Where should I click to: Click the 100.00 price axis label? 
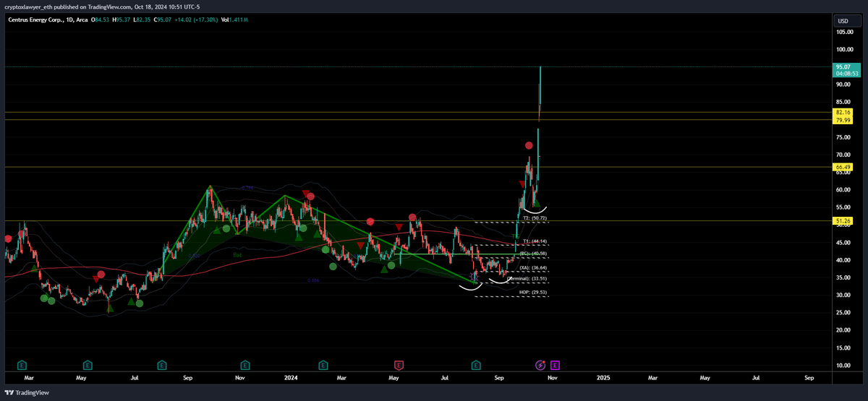tap(843, 50)
